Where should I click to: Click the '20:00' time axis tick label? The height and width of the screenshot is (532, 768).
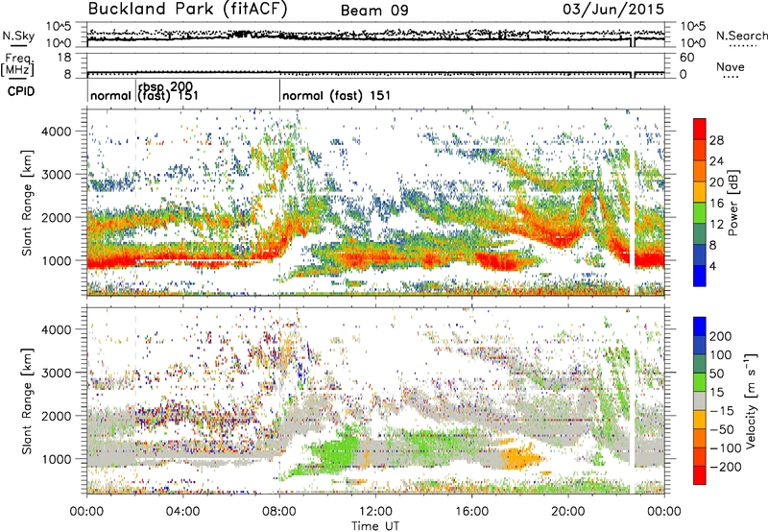[568, 512]
